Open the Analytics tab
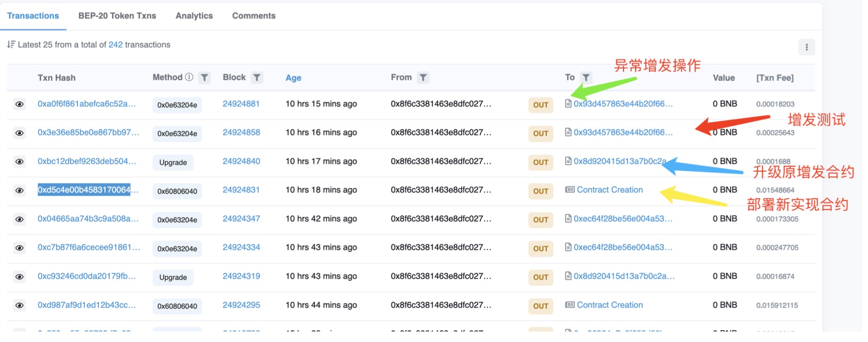The image size is (868, 342). coord(194,16)
